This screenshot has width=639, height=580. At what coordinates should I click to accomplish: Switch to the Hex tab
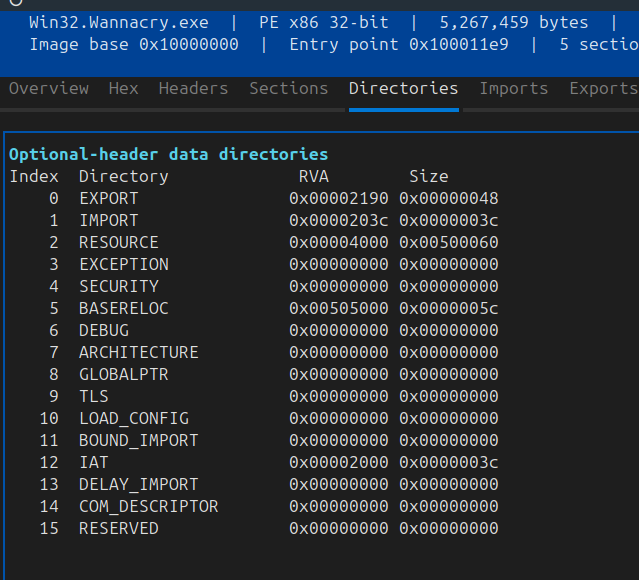[123, 88]
